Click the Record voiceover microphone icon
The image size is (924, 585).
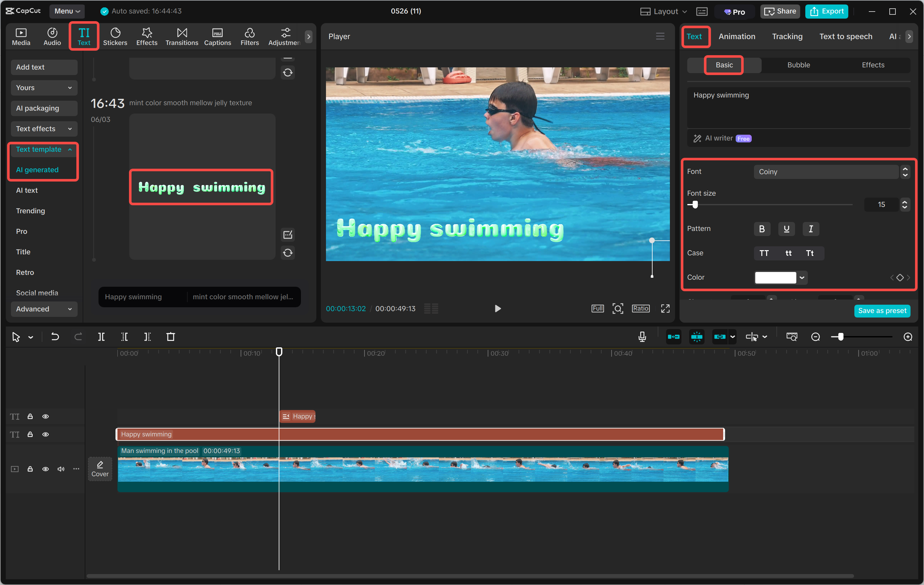(642, 337)
